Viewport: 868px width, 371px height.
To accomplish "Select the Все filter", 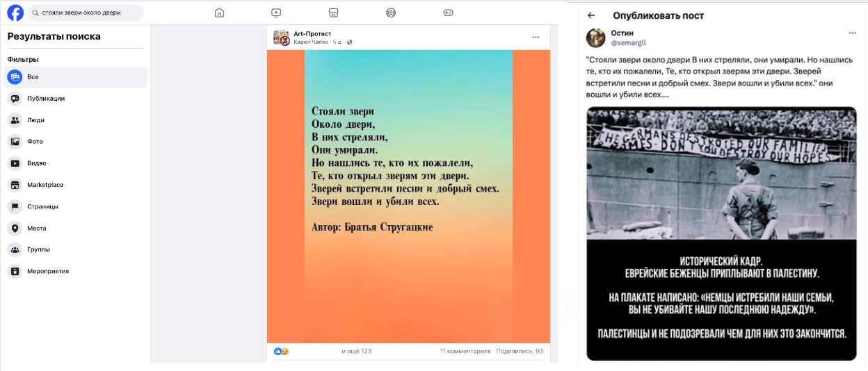I will pyautogui.click(x=77, y=77).
